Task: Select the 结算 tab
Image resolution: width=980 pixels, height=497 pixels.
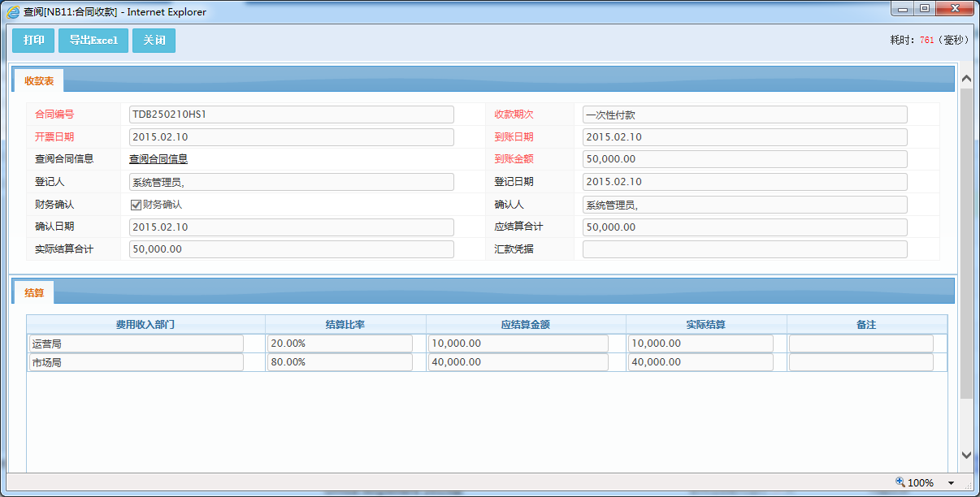Action: pos(34,292)
